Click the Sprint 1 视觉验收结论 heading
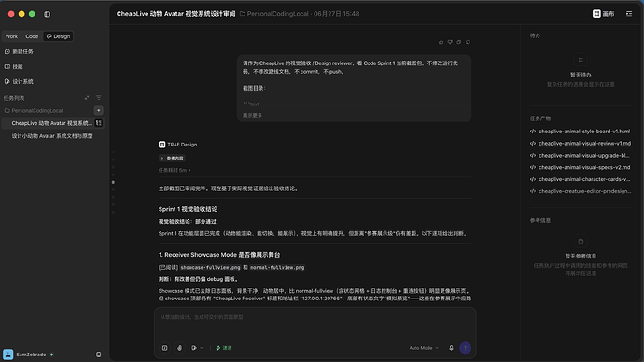The height and width of the screenshot is (362, 644). tap(189, 209)
